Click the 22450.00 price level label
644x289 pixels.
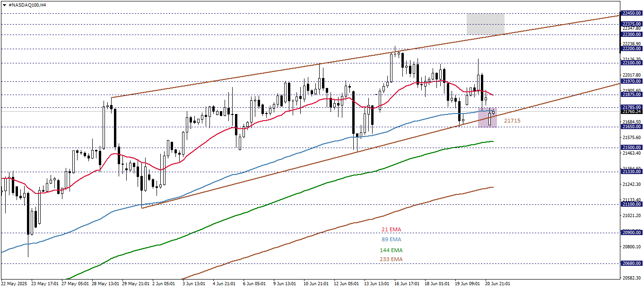pyautogui.click(x=632, y=13)
